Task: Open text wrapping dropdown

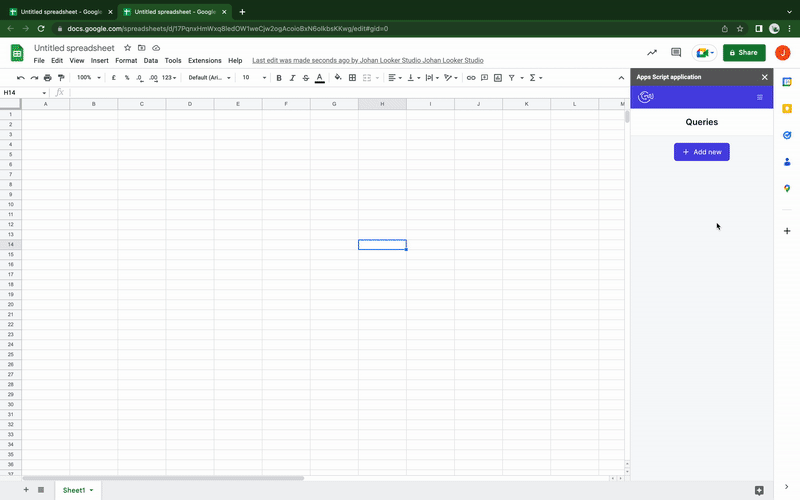Action: point(432,78)
